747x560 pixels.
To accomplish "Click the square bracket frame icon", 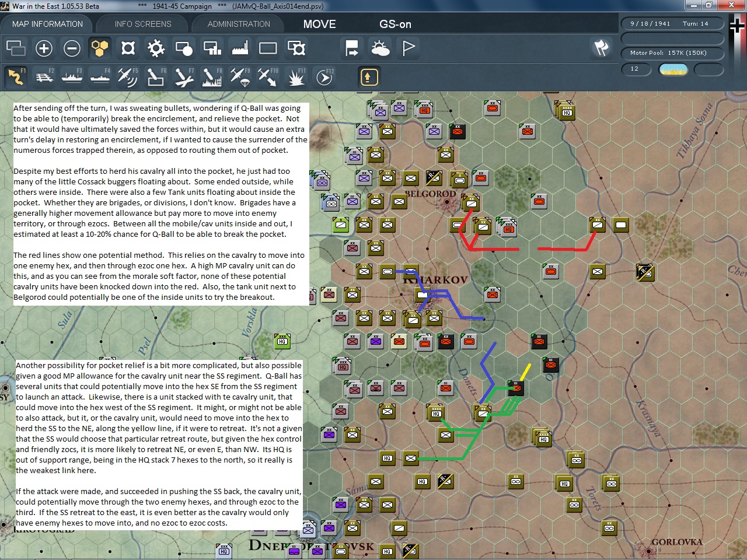I will point(128,48).
